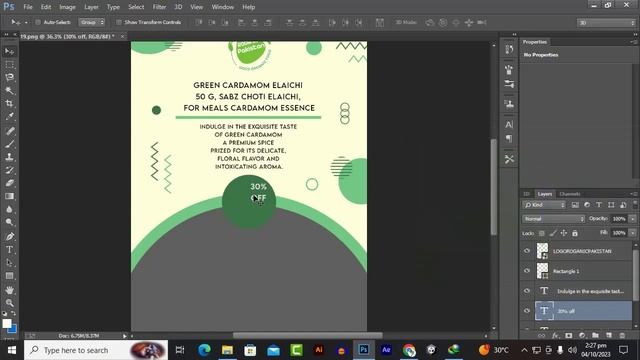
Task: Select the Move tool
Action: [x=9, y=51]
